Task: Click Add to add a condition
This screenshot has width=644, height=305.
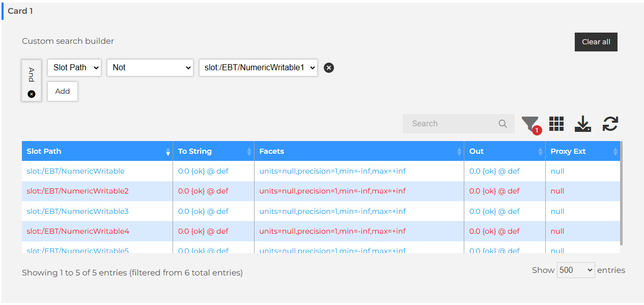Action: click(x=63, y=92)
